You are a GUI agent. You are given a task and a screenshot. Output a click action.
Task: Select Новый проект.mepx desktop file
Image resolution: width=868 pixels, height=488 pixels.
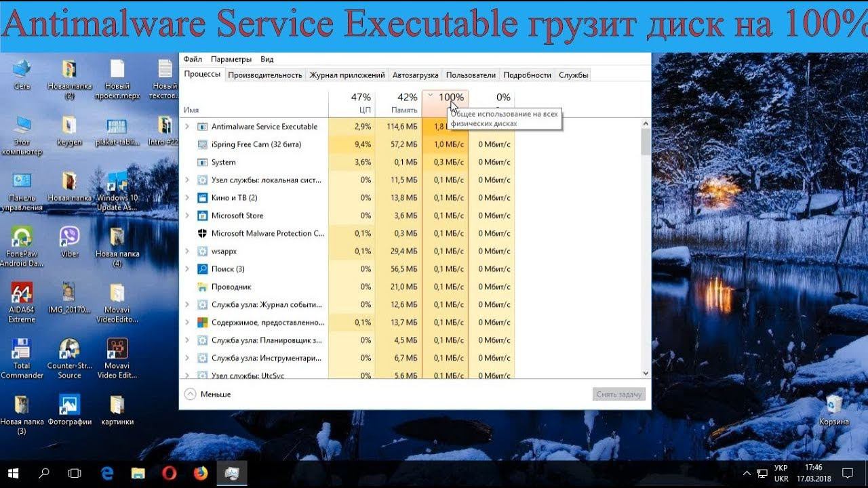pos(117,79)
